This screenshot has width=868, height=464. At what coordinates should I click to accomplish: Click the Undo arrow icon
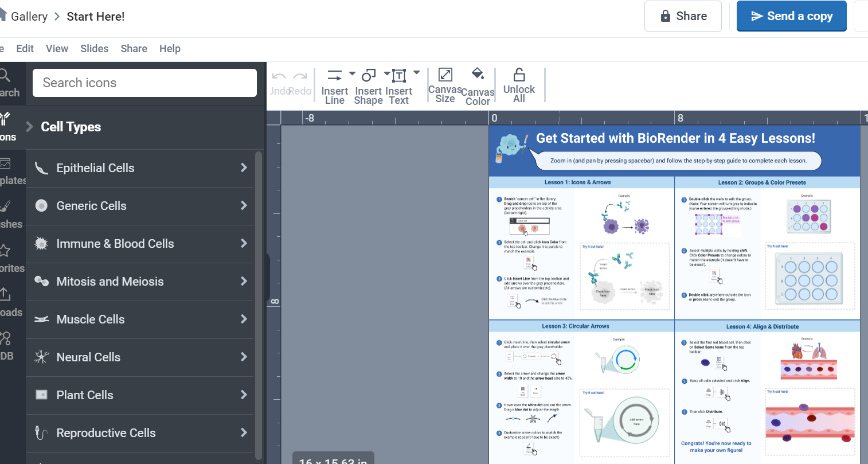[x=279, y=76]
